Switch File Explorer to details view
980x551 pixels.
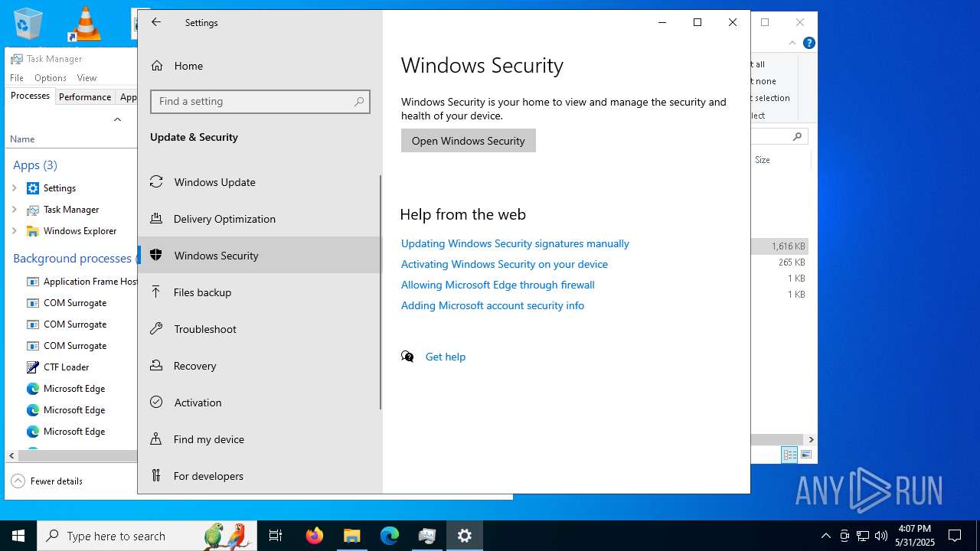tap(790, 455)
